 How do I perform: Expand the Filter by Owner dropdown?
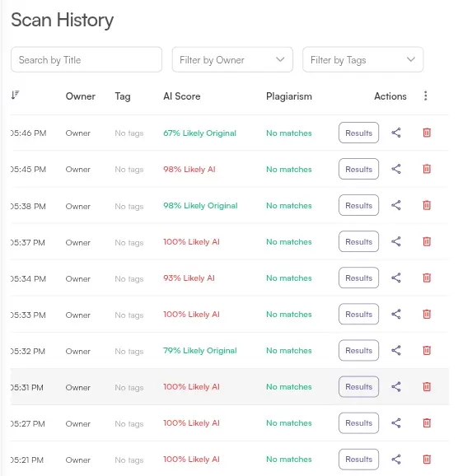tap(232, 59)
